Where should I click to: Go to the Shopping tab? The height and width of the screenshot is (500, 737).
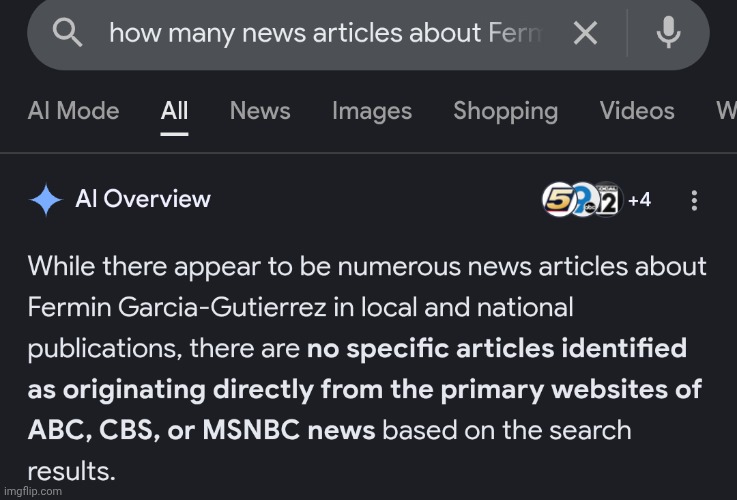(505, 111)
